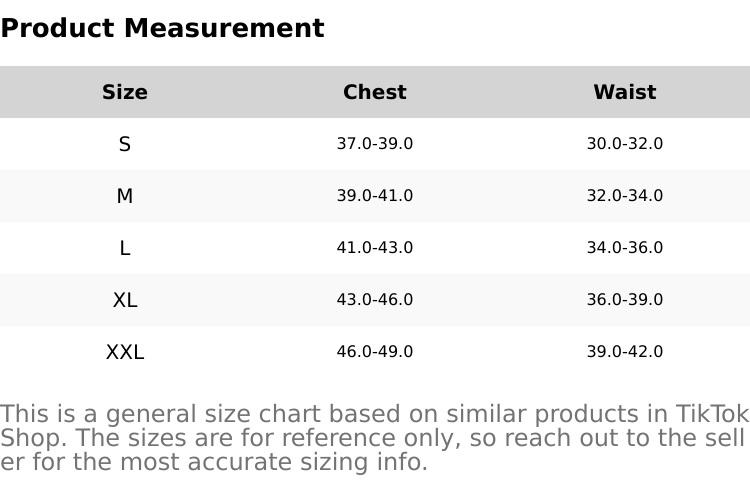The width and height of the screenshot is (750, 498).
Task: Click the XXL size row label
Action: pos(125,352)
